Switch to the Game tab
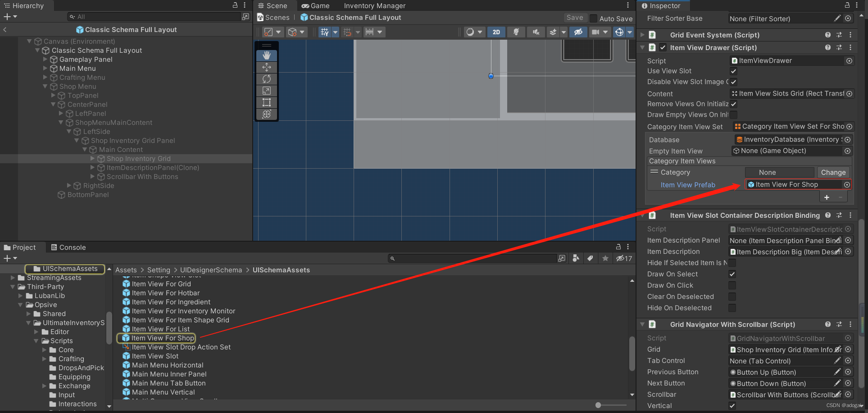 [315, 5]
